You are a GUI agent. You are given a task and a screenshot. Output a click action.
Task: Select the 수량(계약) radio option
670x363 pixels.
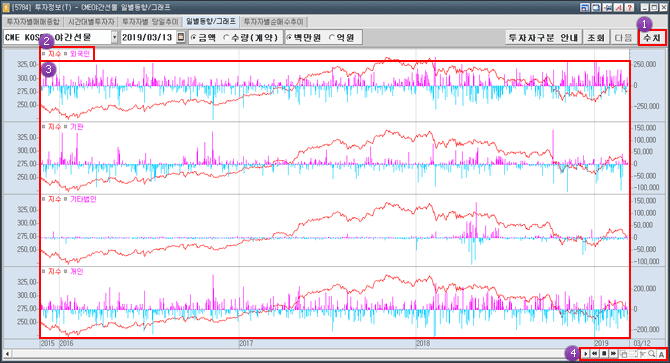[251, 38]
